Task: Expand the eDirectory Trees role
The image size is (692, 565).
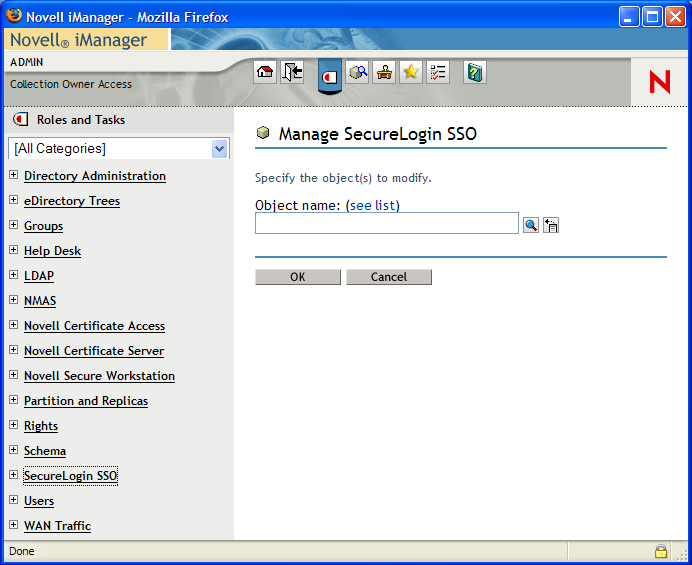Action: click(14, 200)
